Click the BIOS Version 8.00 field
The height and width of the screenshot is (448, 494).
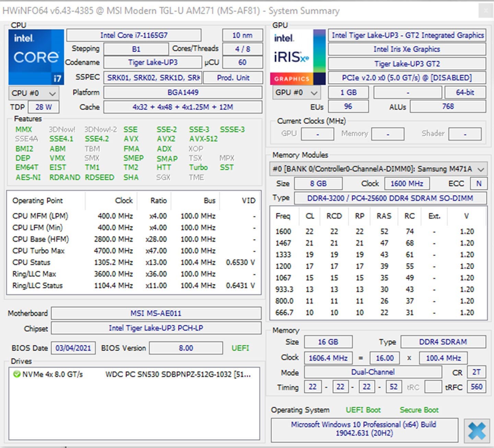[186, 348]
